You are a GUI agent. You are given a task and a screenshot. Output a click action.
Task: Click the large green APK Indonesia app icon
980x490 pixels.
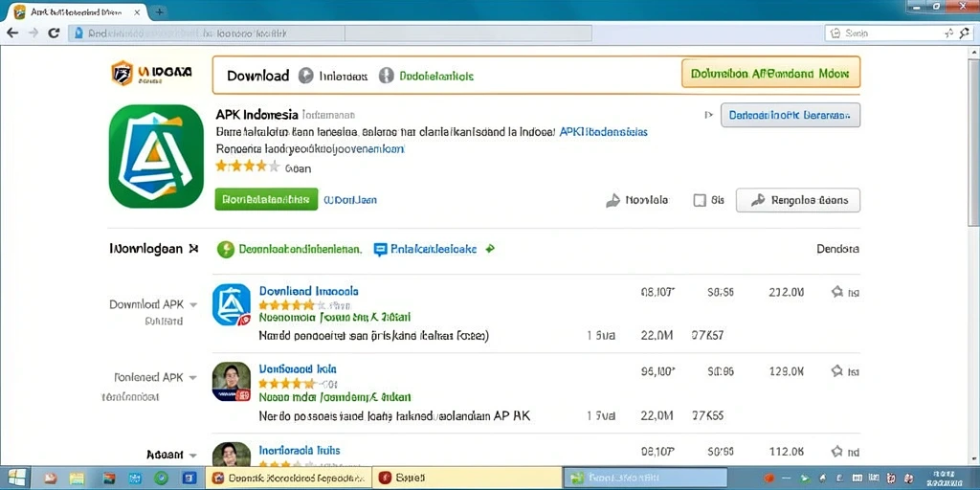[x=156, y=156]
